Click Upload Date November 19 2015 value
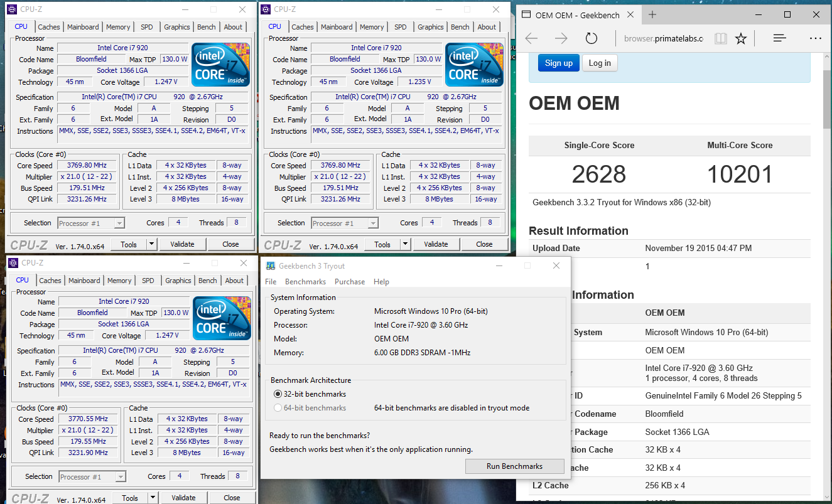Image resolution: width=832 pixels, height=504 pixels. (x=698, y=248)
